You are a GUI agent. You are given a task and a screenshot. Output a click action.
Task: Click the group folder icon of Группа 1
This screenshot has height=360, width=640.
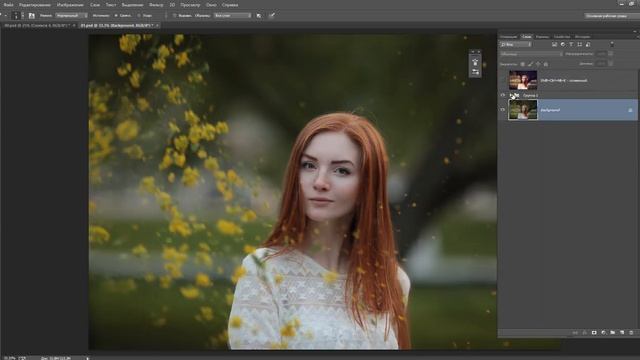pos(515,96)
